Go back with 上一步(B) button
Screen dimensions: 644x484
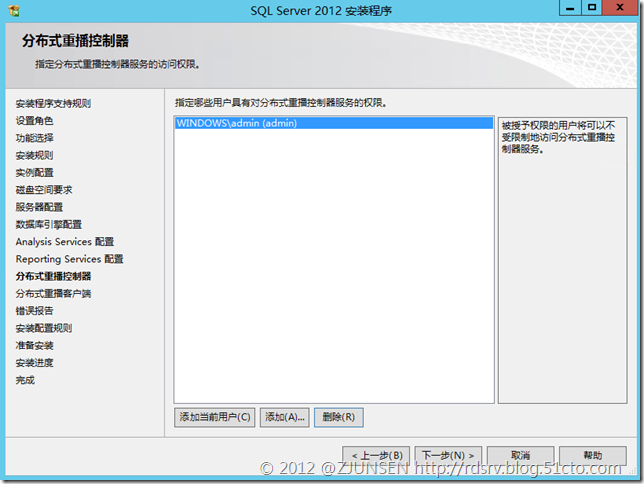click(x=376, y=455)
